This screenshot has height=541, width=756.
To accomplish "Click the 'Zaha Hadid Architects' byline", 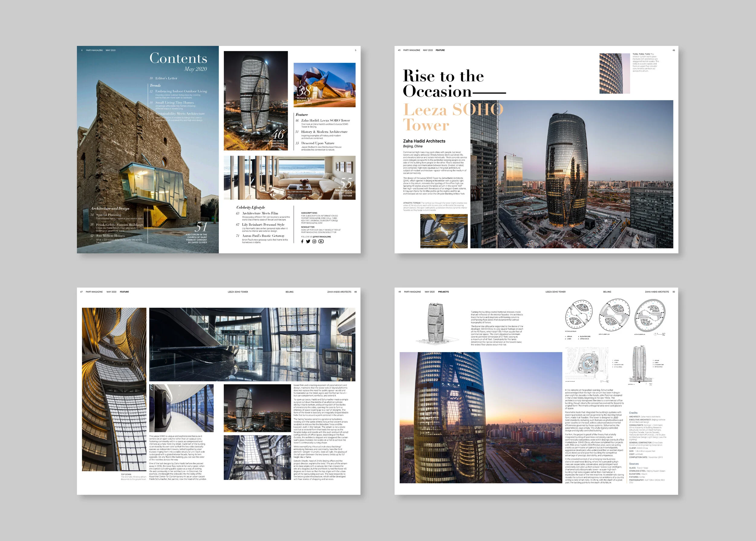I will click(x=424, y=141).
